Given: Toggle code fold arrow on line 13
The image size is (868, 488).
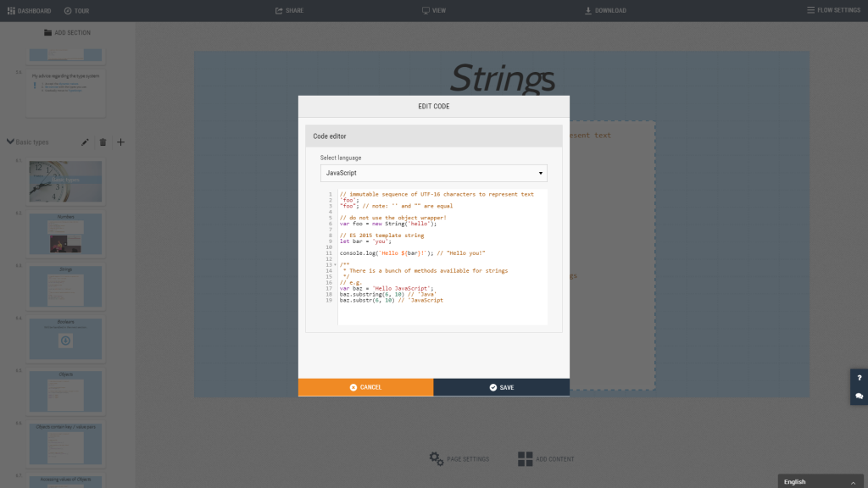Looking at the screenshot, I should [x=335, y=264].
